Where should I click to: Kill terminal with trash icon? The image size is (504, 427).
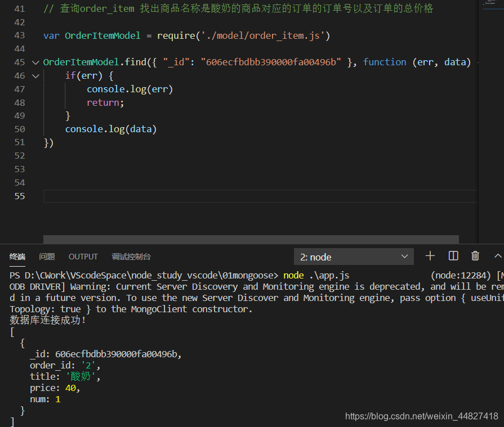point(475,256)
